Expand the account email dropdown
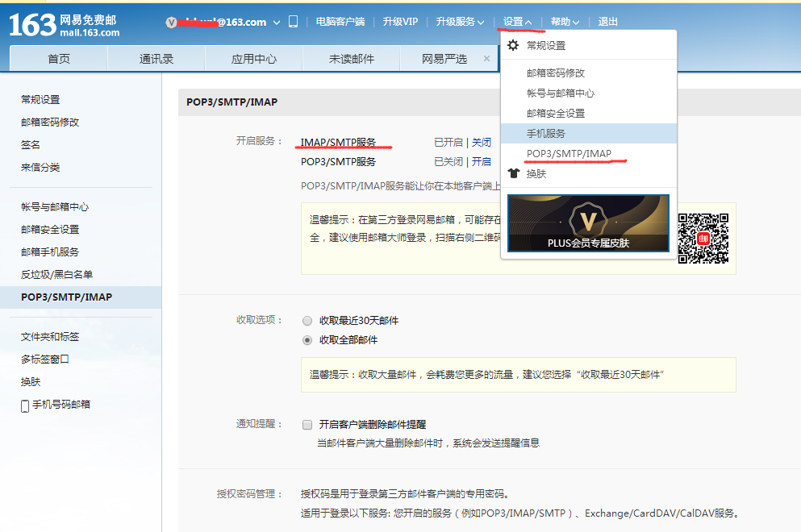This screenshot has width=801, height=532. [275, 22]
